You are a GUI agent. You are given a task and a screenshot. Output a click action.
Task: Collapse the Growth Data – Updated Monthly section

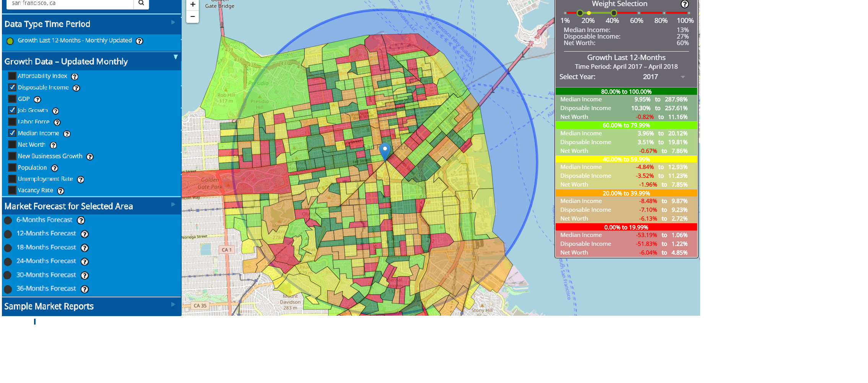click(91, 62)
